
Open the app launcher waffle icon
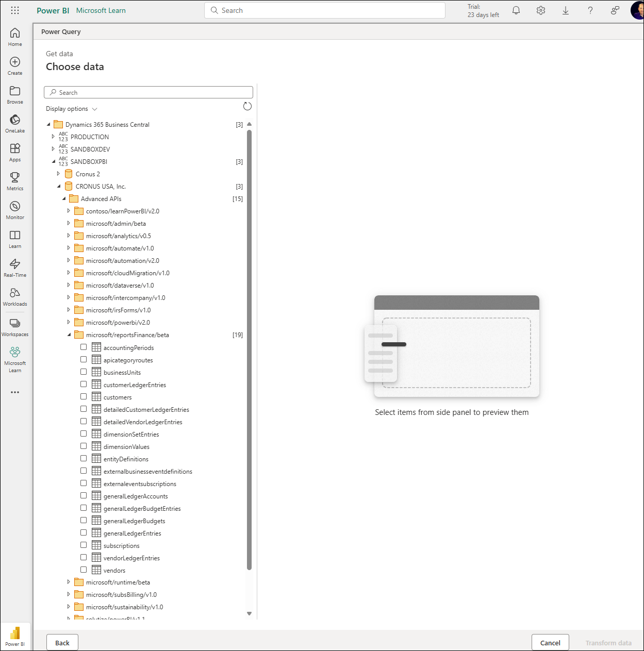point(15,10)
